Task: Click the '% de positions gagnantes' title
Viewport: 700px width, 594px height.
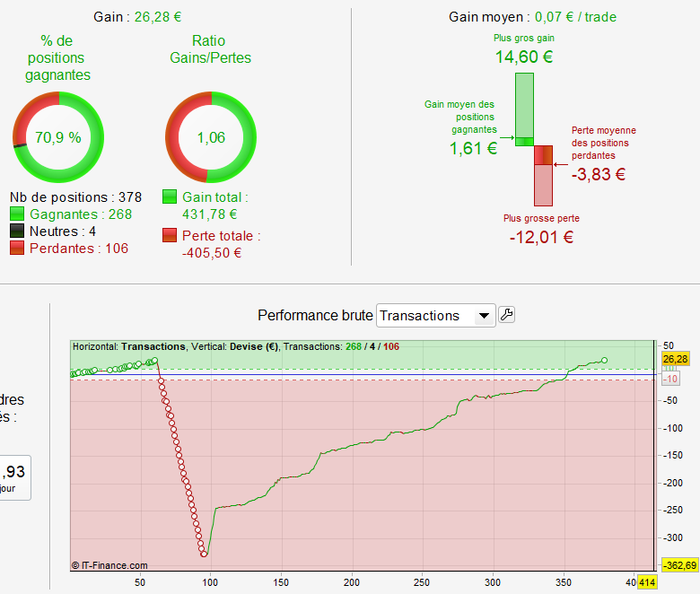Action: pos(57,57)
